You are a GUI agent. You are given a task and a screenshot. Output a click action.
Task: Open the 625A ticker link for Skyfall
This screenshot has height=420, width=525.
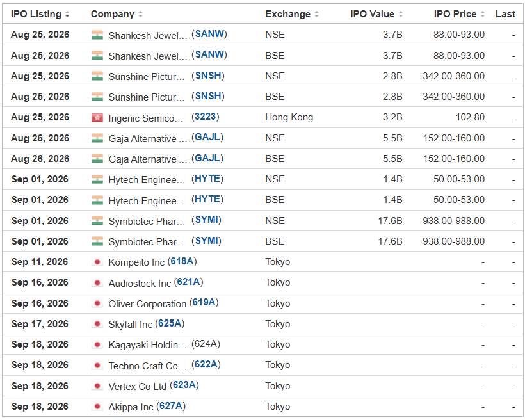pos(170,323)
